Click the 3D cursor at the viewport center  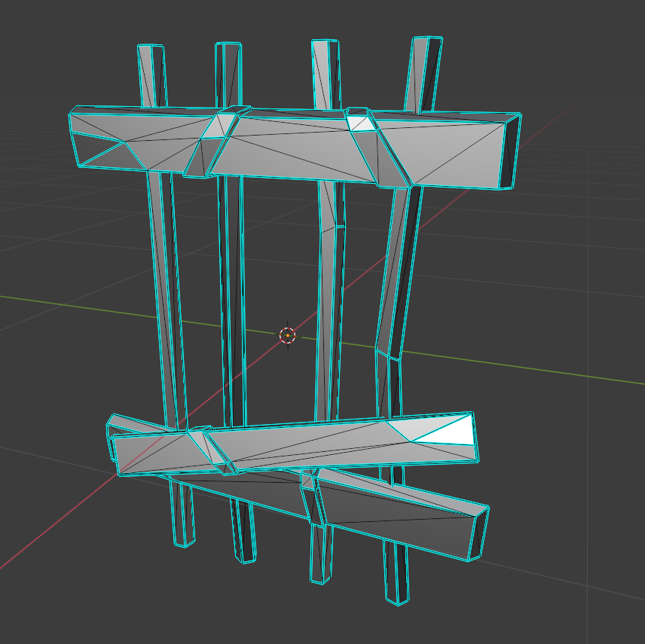tap(288, 336)
